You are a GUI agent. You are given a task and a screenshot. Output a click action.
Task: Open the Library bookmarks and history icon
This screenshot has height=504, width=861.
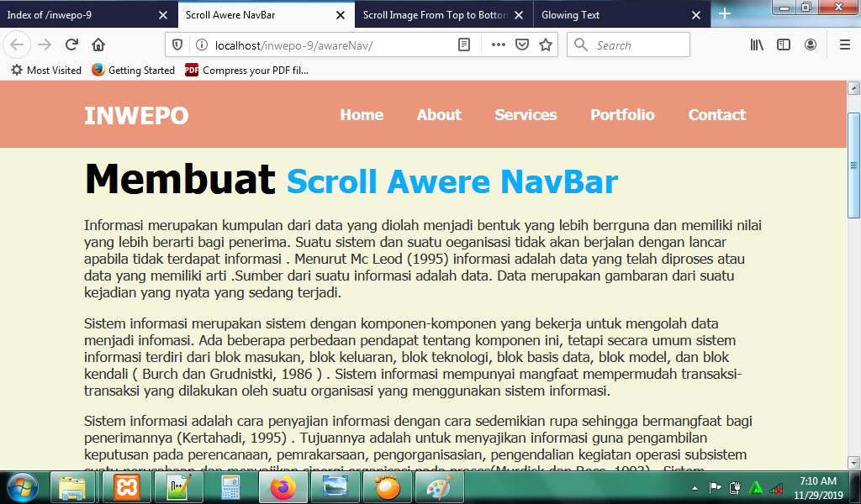point(757,45)
